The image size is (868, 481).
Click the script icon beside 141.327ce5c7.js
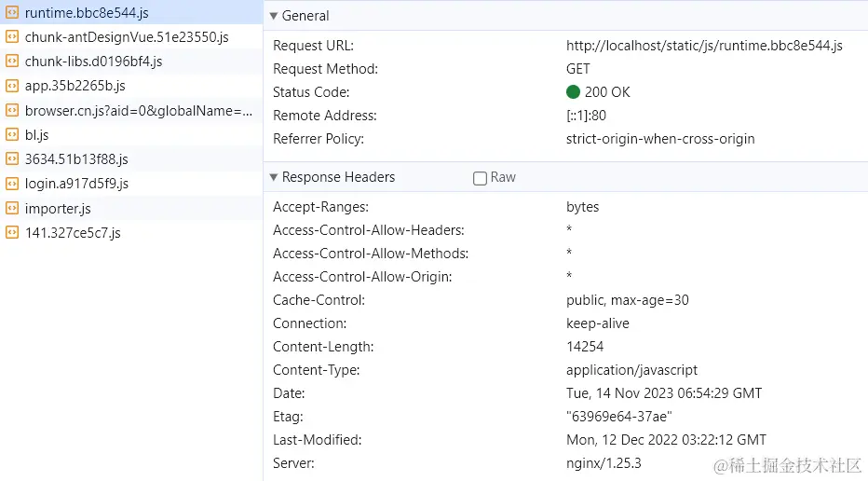(x=11, y=233)
